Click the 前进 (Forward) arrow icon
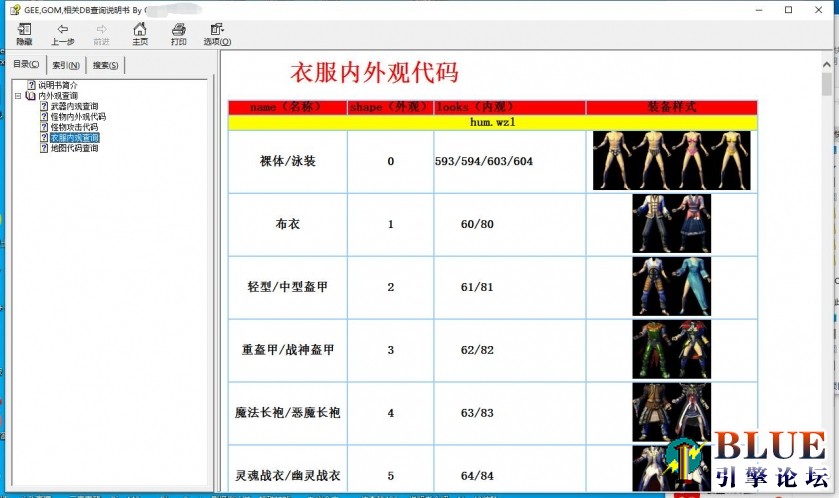839x498 pixels. [x=101, y=30]
